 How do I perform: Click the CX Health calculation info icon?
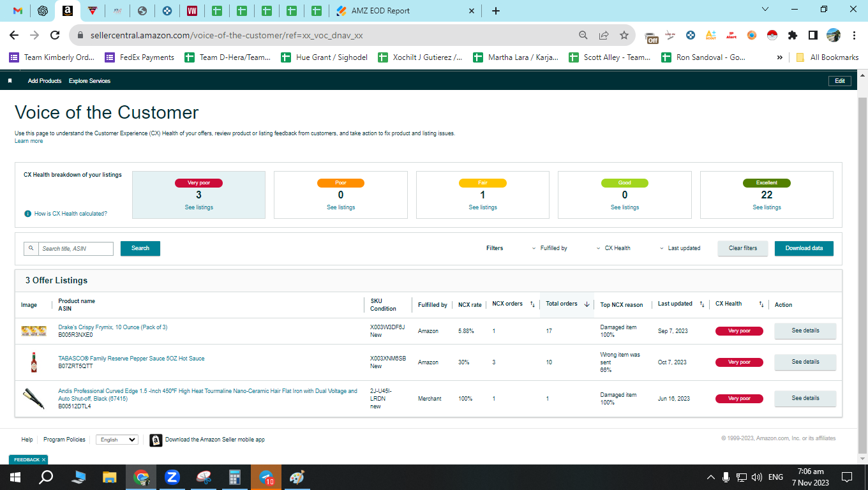click(x=28, y=214)
